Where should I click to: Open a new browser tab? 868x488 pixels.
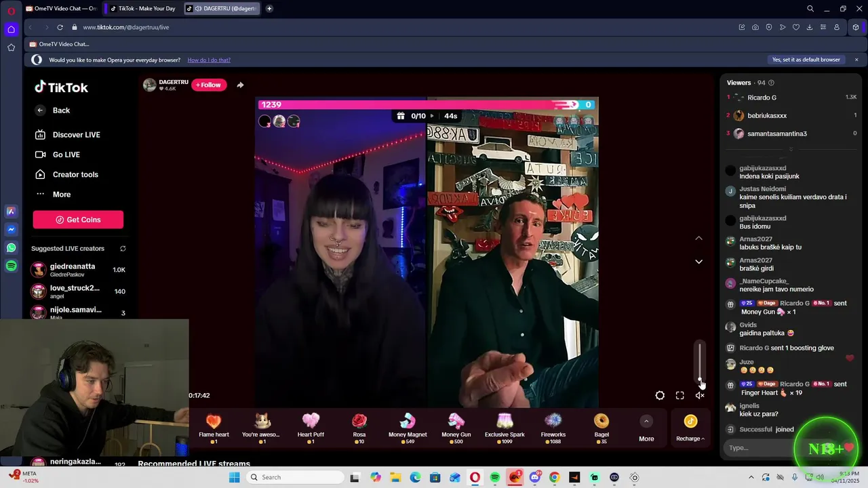[x=269, y=9]
